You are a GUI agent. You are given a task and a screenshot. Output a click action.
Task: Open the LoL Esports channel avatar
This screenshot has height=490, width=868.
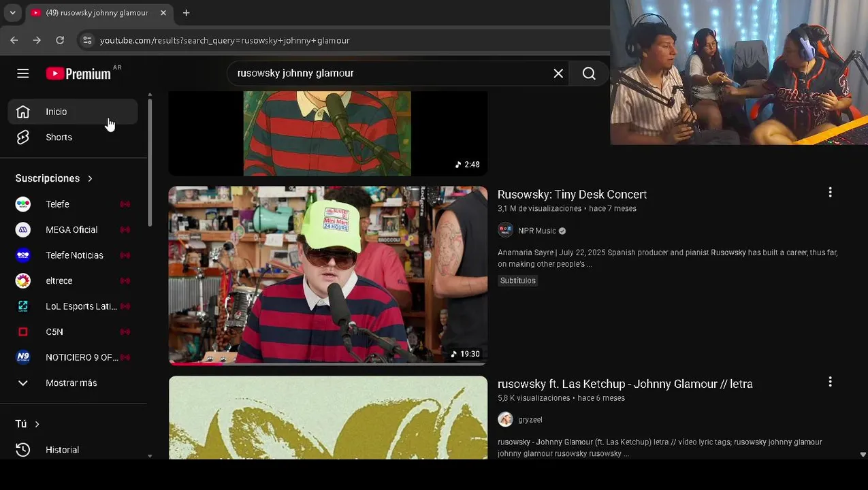[x=23, y=306]
